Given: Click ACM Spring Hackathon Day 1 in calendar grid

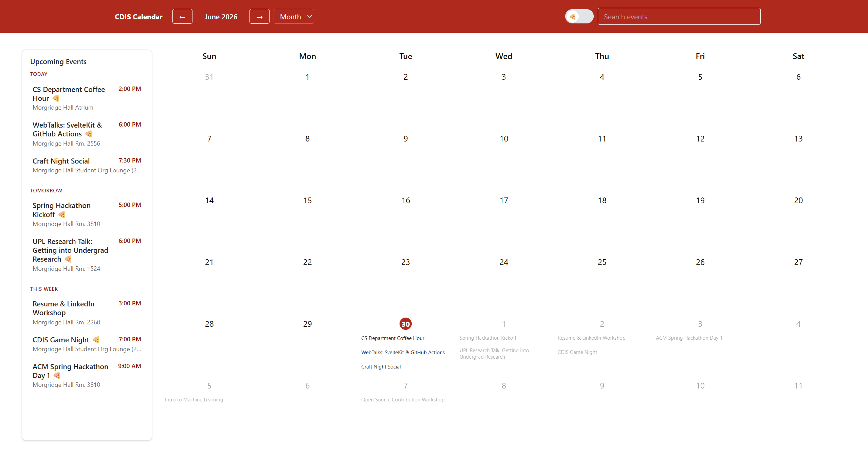Looking at the screenshot, I should [689, 338].
